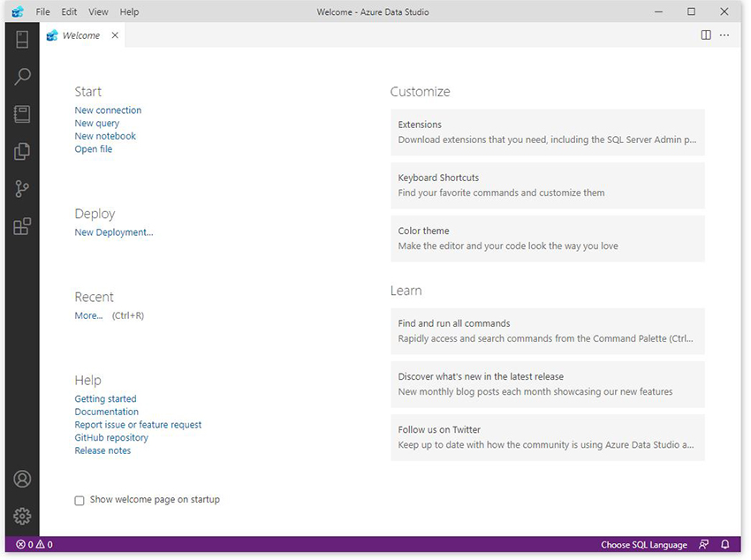Click the Extensions customize card
Image resolution: width=751 pixels, height=560 pixels.
click(548, 132)
